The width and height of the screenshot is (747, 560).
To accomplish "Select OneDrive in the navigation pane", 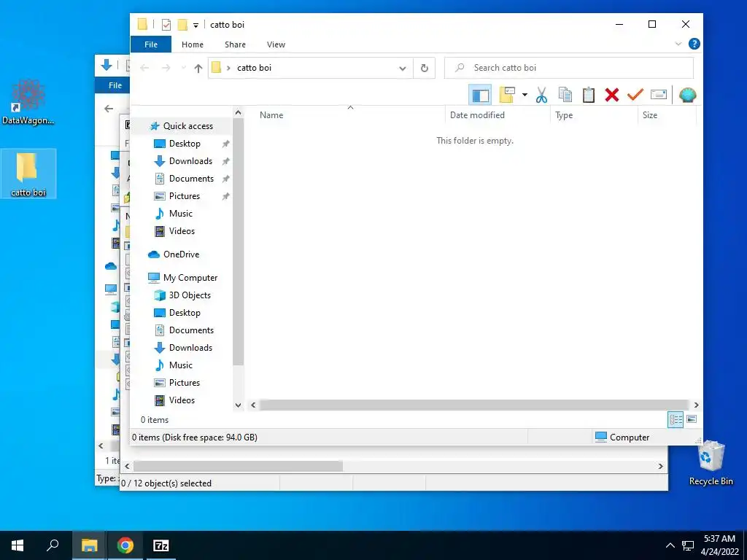I will click(181, 254).
